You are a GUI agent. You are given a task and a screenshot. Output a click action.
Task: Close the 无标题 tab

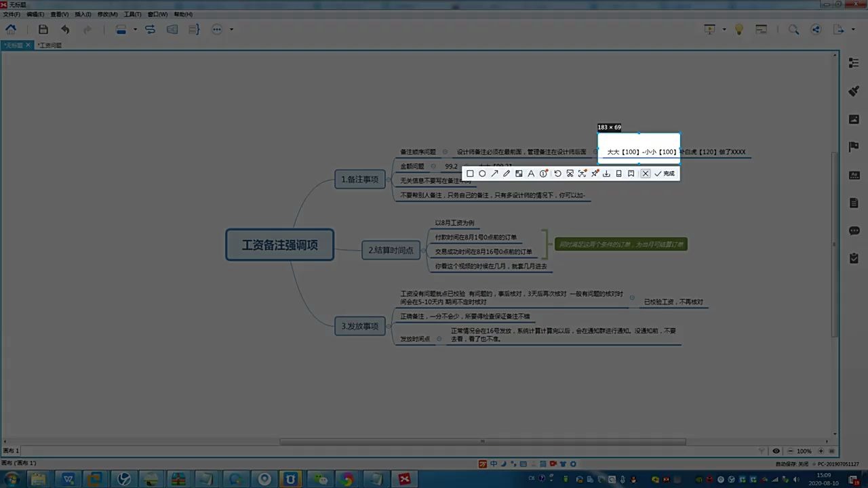[28, 45]
